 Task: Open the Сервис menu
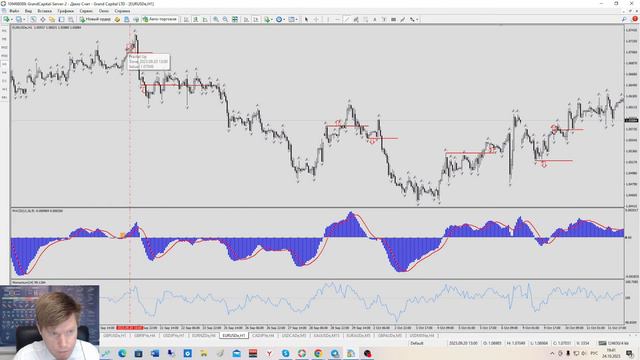(86, 11)
